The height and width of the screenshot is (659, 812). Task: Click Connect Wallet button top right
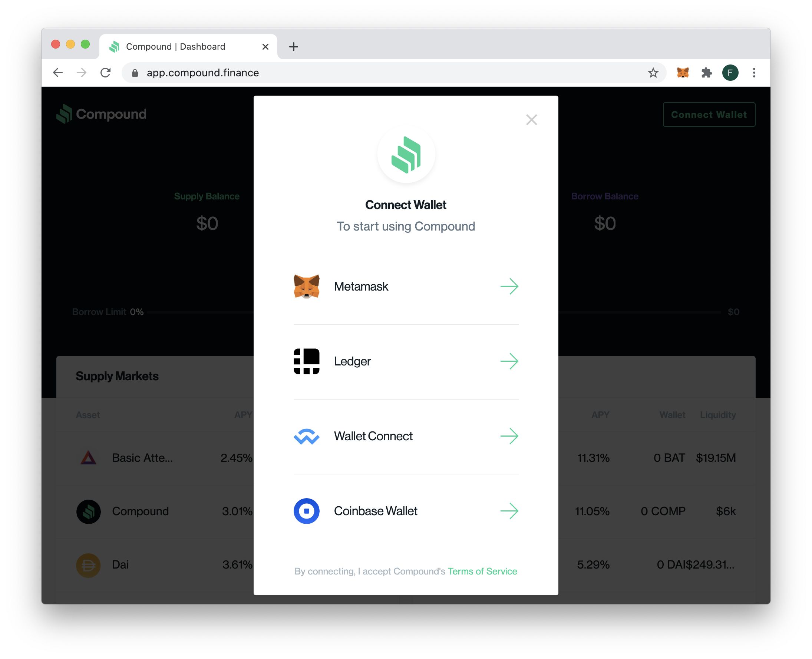pyautogui.click(x=709, y=115)
